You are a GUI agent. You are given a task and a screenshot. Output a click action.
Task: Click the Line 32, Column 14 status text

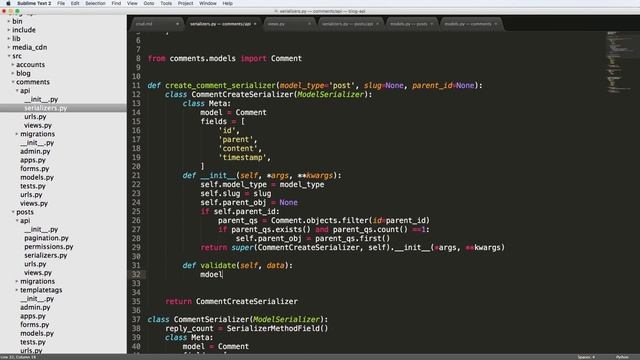(18, 357)
